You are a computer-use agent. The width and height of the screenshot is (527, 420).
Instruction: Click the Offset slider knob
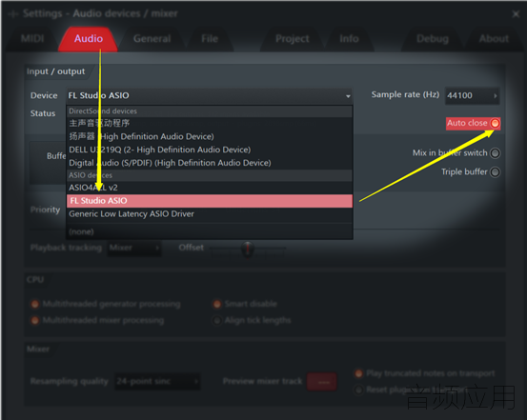coord(248,249)
